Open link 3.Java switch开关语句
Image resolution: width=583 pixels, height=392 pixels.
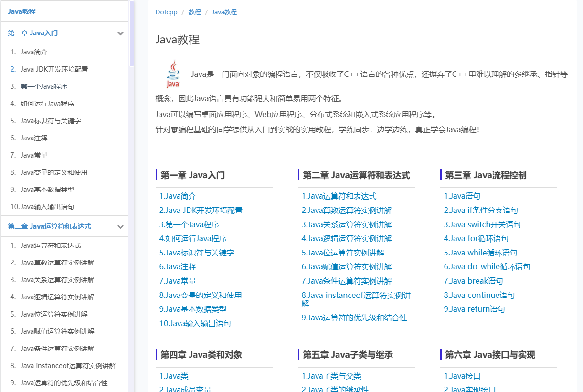click(482, 225)
